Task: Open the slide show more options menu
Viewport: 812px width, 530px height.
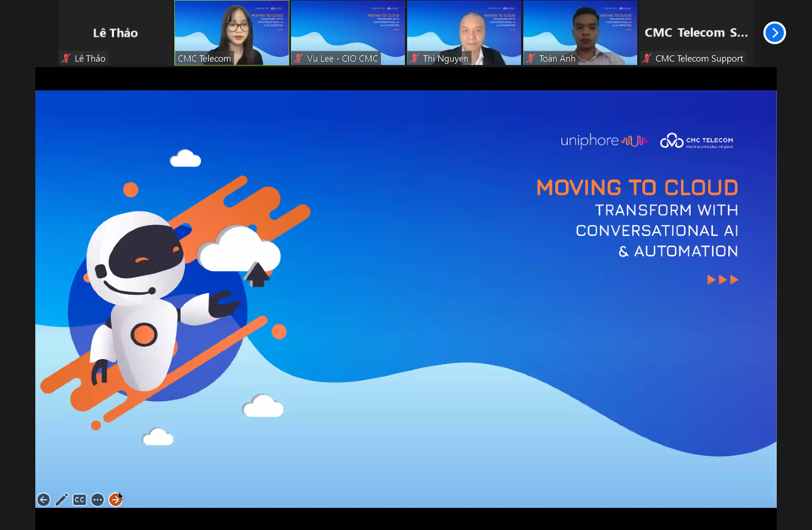Action: (98, 500)
